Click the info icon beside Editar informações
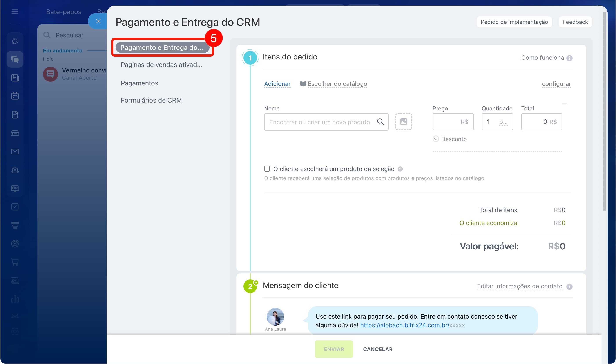The height and width of the screenshot is (364, 616). point(569,287)
